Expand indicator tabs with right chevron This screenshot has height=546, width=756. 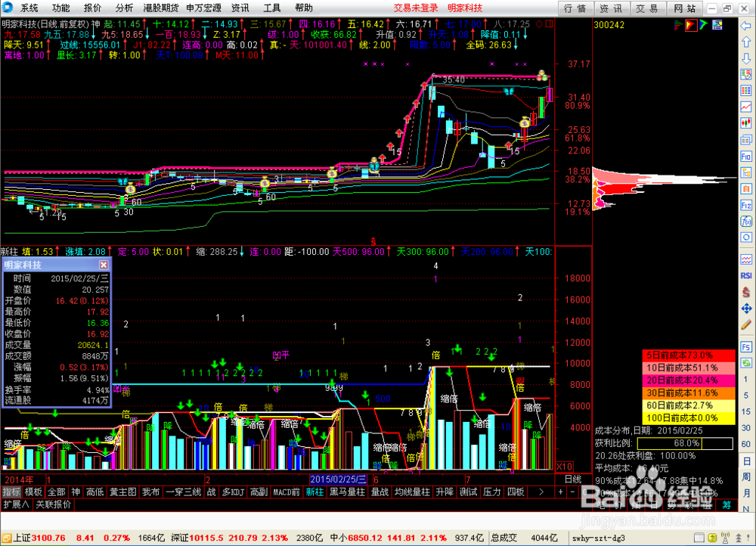click(x=541, y=492)
